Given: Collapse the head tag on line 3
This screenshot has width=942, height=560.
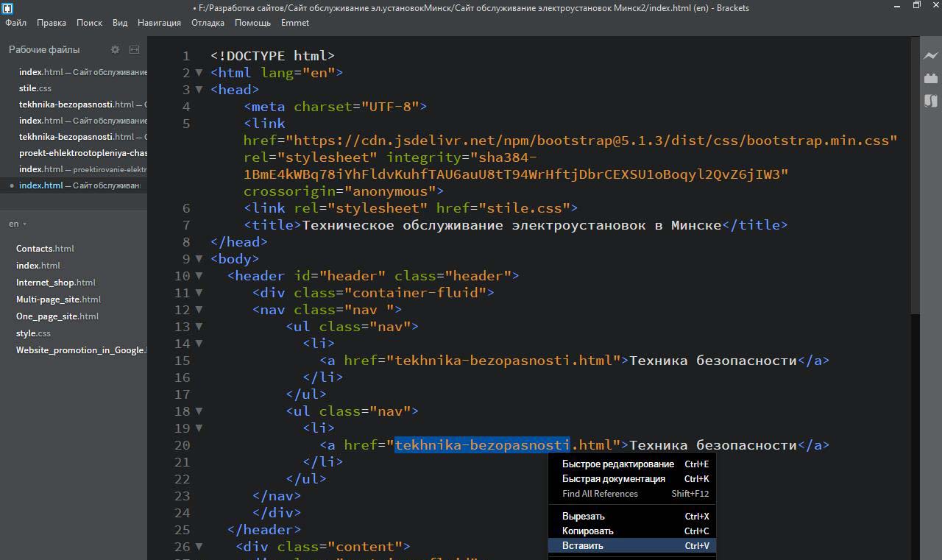Looking at the screenshot, I should (x=199, y=90).
